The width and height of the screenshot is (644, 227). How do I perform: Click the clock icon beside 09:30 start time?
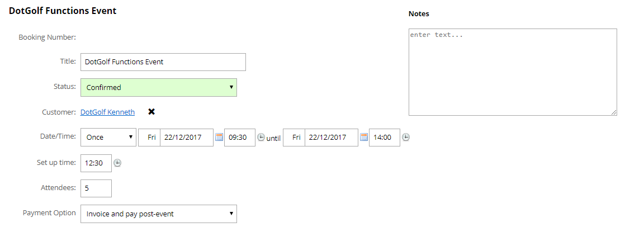tap(261, 138)
